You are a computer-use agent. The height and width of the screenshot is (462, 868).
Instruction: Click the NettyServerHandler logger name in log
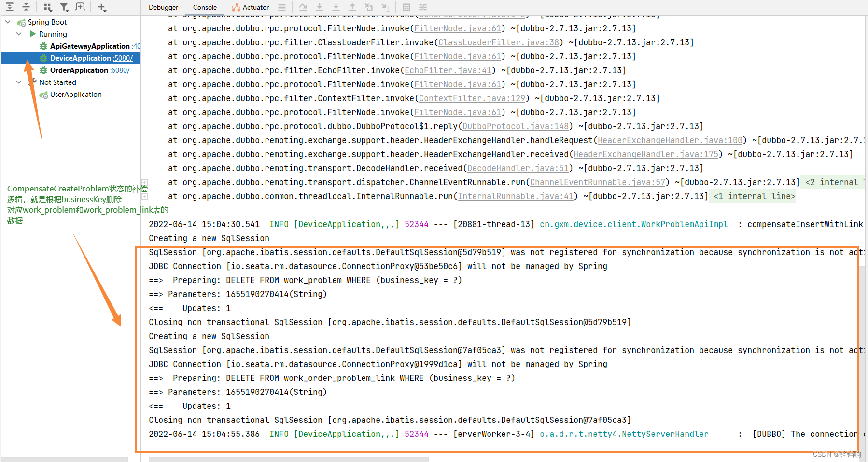point(624,434)
